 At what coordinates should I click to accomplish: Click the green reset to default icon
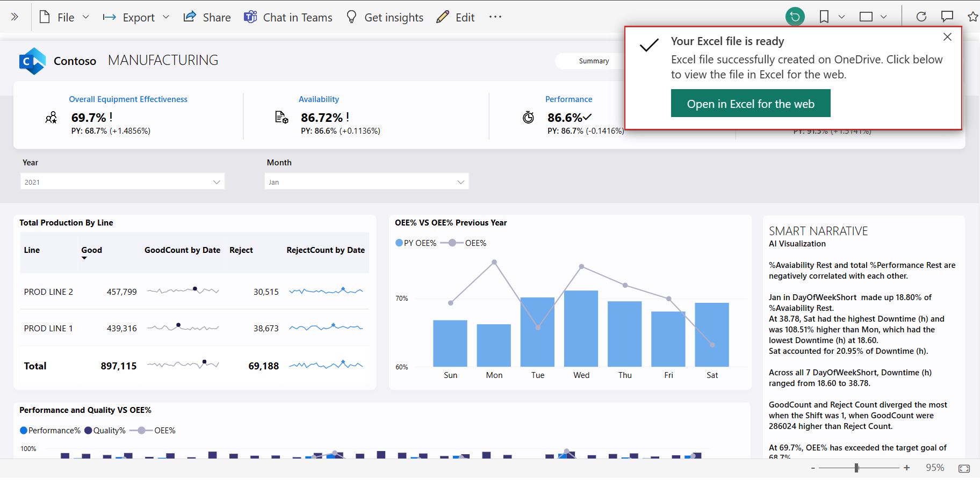click(795, 17)
